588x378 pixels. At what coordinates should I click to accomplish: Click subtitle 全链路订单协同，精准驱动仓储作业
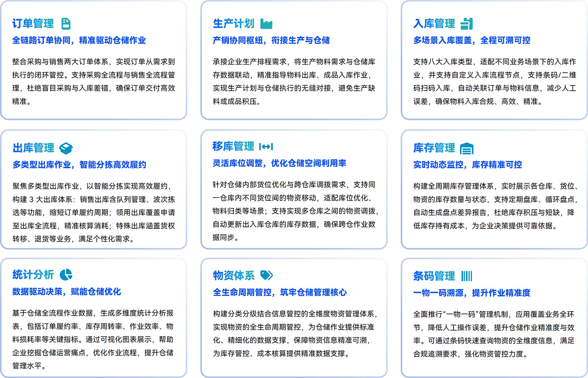(80, 40)
